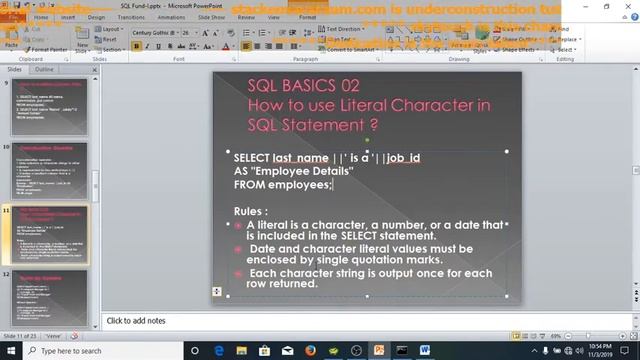Open File Explorer from the taskbar
The image size is (640, 360).
click(242, 350)
